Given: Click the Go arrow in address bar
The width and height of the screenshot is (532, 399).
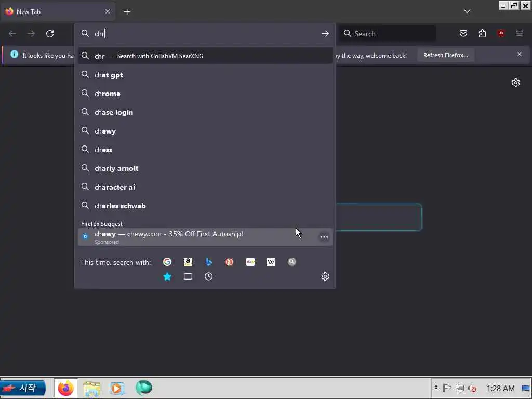Looking at the screenshot, I should click(x=325, y=34).
